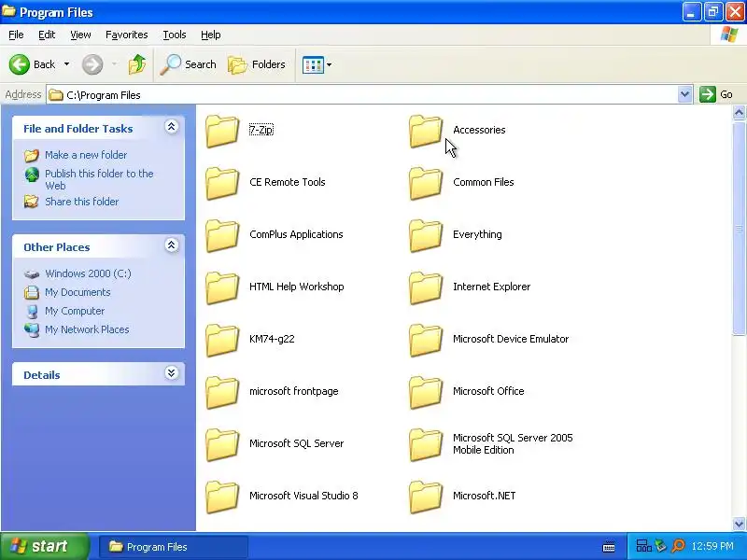Select the KM74-g22 folder icon
The image size is (747, 560).
click(x=222, y=341)
